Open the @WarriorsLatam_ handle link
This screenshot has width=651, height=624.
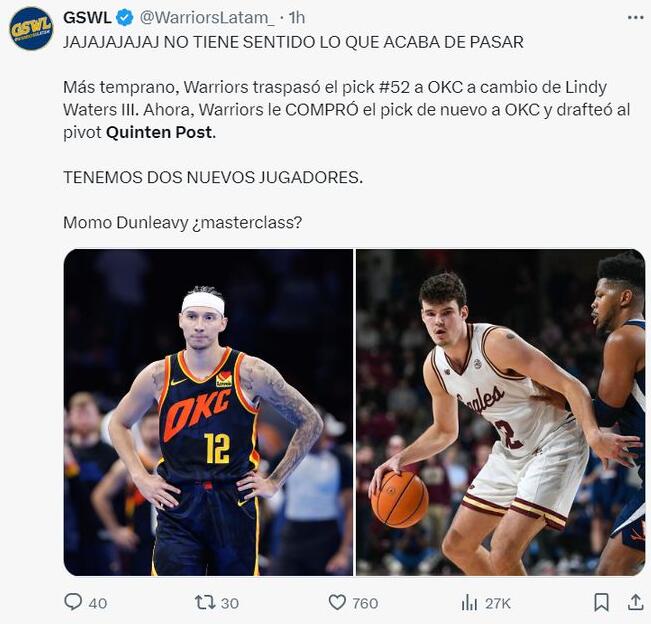tap(207, 18)
